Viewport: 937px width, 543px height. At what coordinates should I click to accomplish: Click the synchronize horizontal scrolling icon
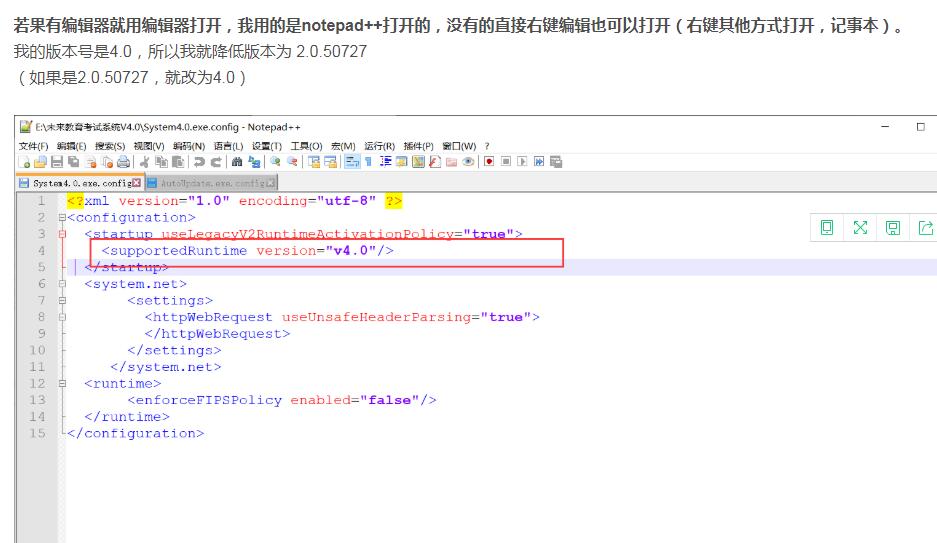pos(331,162)
